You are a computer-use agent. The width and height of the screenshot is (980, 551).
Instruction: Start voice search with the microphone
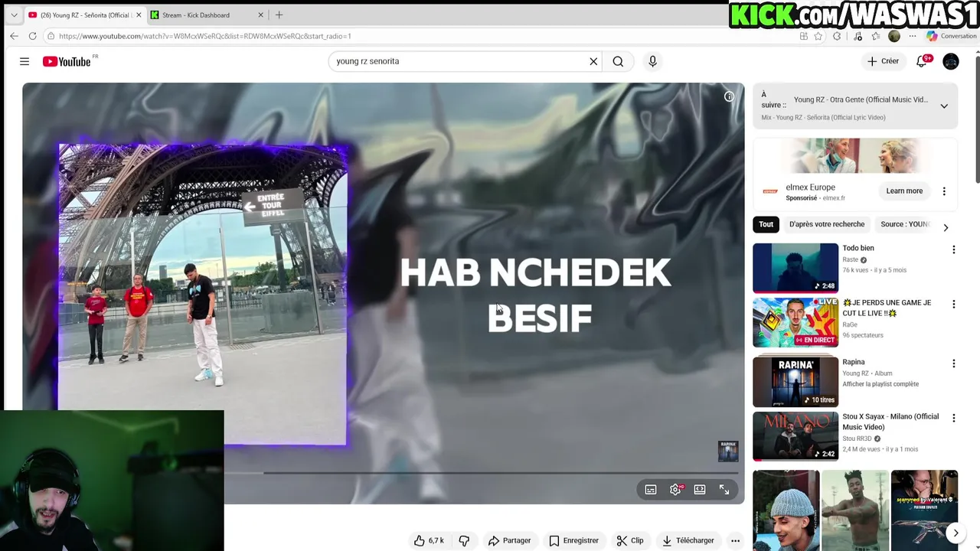coord(652,61)
